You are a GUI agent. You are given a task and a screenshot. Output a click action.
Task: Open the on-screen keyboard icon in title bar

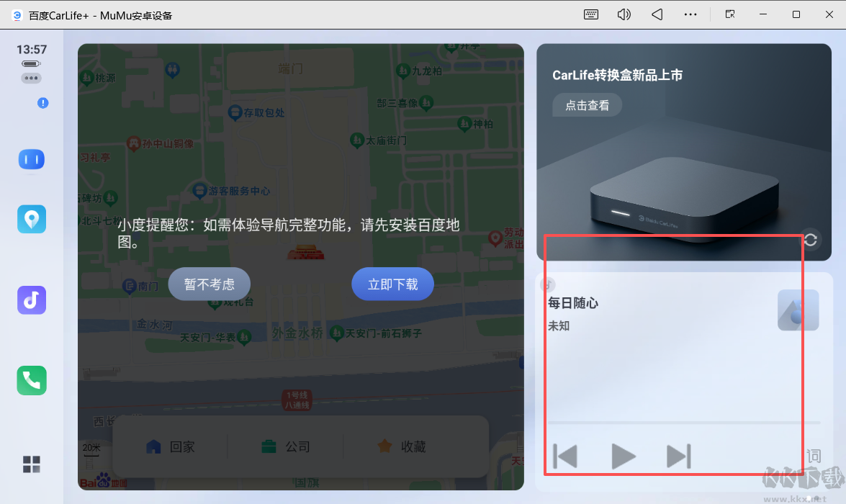click(590, 14)
